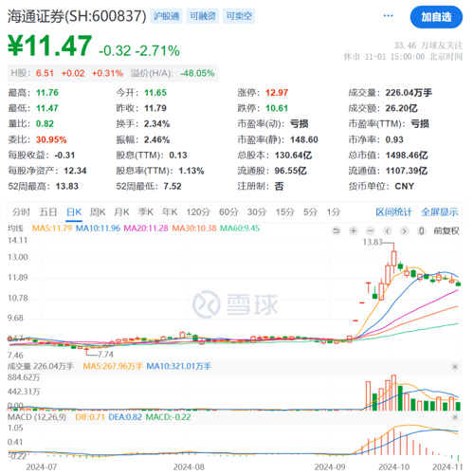This screenshot has height=476, width=474.
Task: Click the 总市值 value 1498.46亿
Action: coord(407,156)
